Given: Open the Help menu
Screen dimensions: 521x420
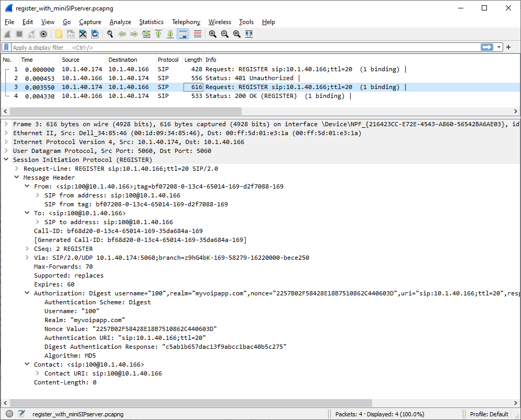Looking at the screenshot, I should 268,22.
